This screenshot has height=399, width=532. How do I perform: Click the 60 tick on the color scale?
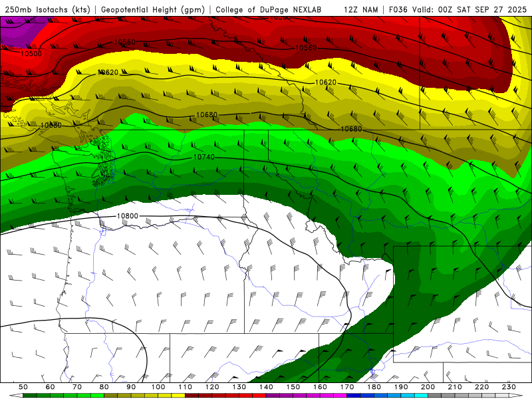(50, 387)
